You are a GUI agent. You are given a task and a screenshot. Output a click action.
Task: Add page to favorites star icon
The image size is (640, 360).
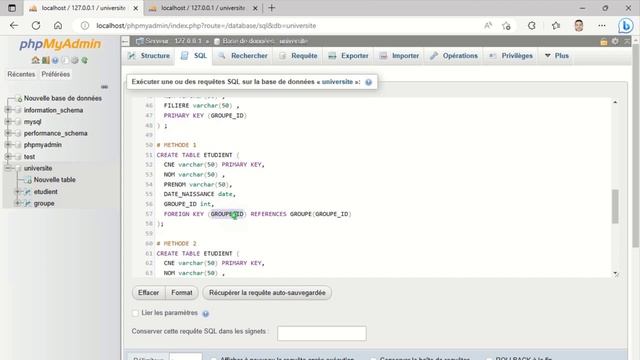click(x=507, y=26)
